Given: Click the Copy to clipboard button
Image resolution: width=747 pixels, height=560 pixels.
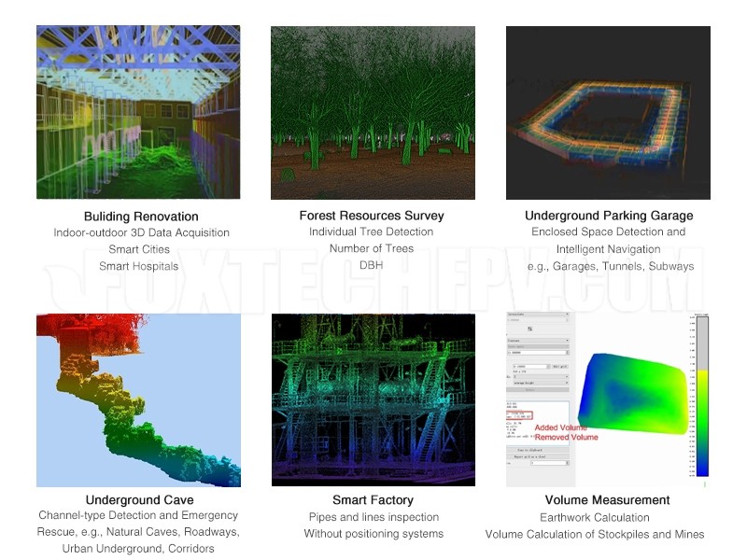Looking at the screenshot, I should pyautogui.click(x=538, y=450).
